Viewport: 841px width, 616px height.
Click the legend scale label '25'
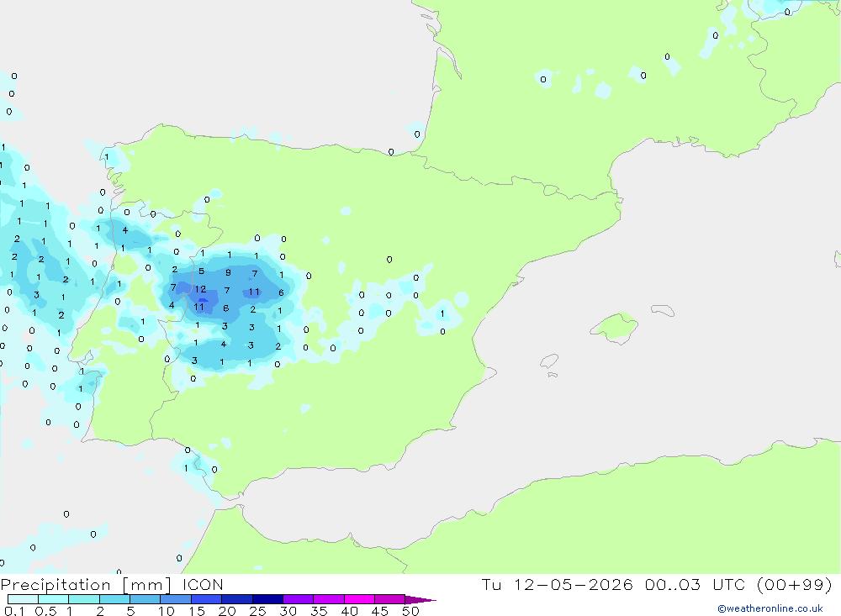click(257, 611)
